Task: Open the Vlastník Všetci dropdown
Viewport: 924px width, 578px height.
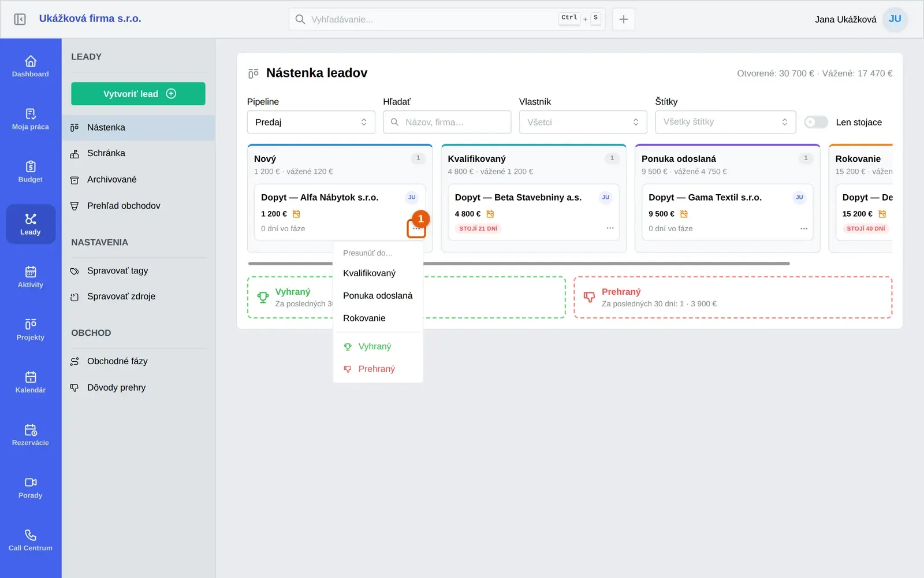Action: coord(583,122)
